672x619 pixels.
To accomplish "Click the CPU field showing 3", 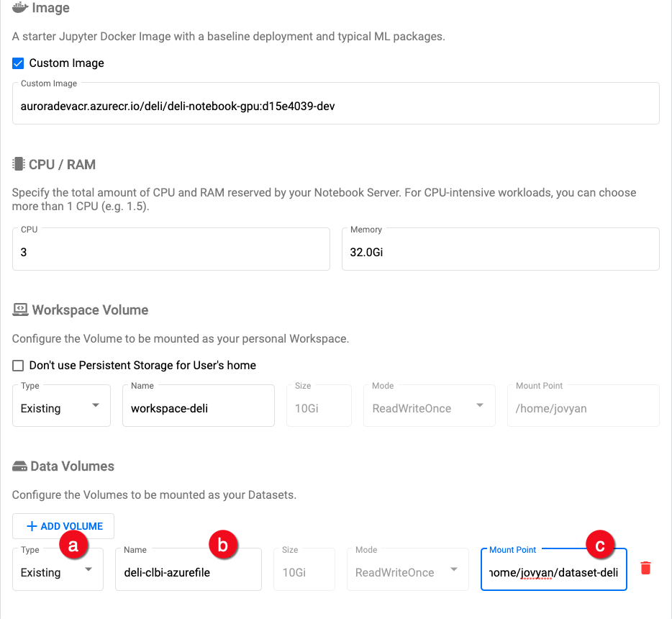I will tap(171, 248).
